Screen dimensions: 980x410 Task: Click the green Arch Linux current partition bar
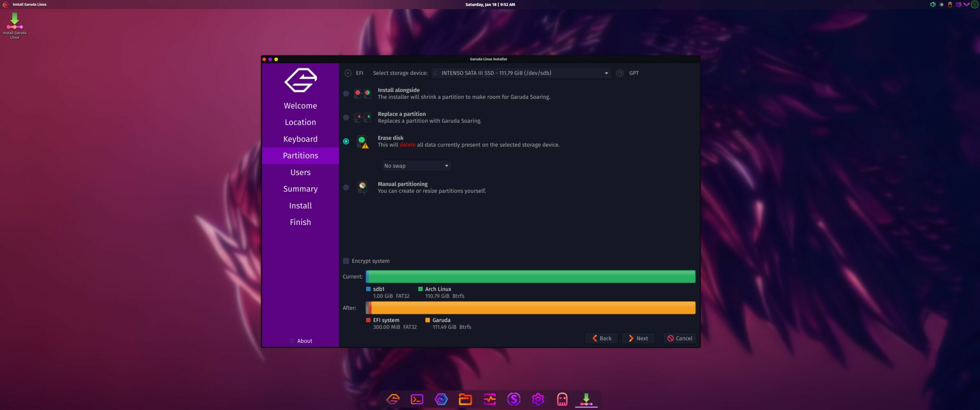pyautogui.click(x=532, y=277)
